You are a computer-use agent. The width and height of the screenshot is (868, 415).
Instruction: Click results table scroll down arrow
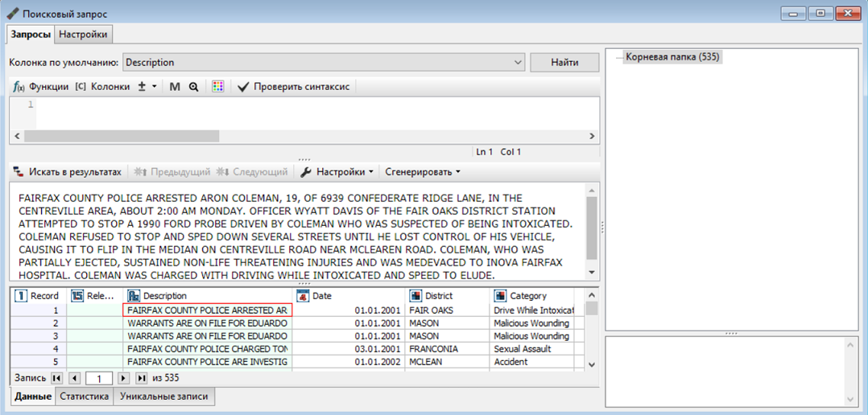(591, 364)
